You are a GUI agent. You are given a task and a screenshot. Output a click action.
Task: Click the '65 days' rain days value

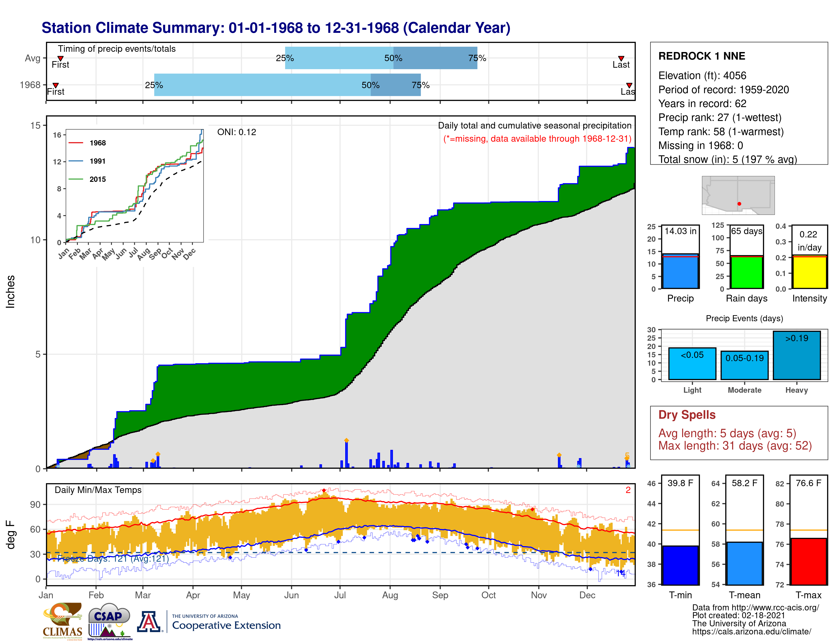747,231
